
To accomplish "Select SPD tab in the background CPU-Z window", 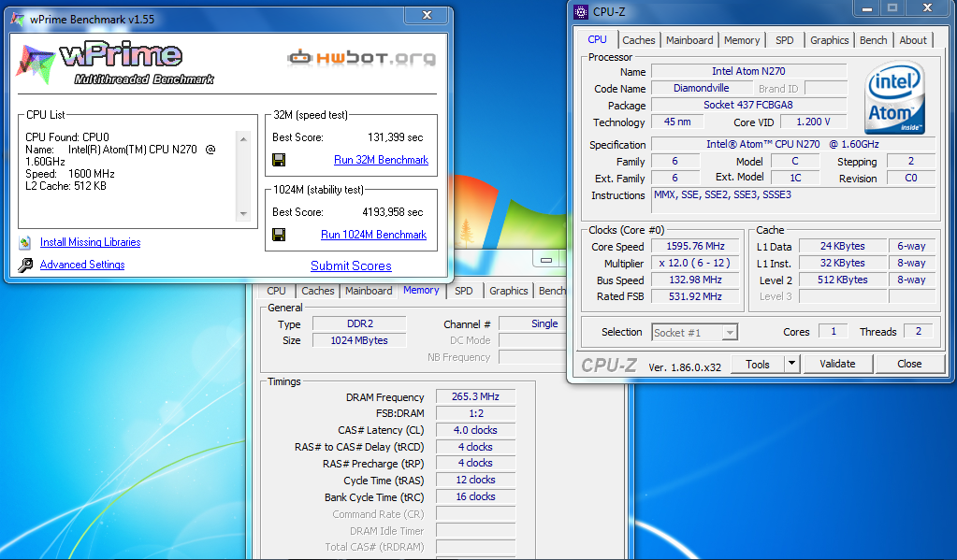I will pos(464,291).
